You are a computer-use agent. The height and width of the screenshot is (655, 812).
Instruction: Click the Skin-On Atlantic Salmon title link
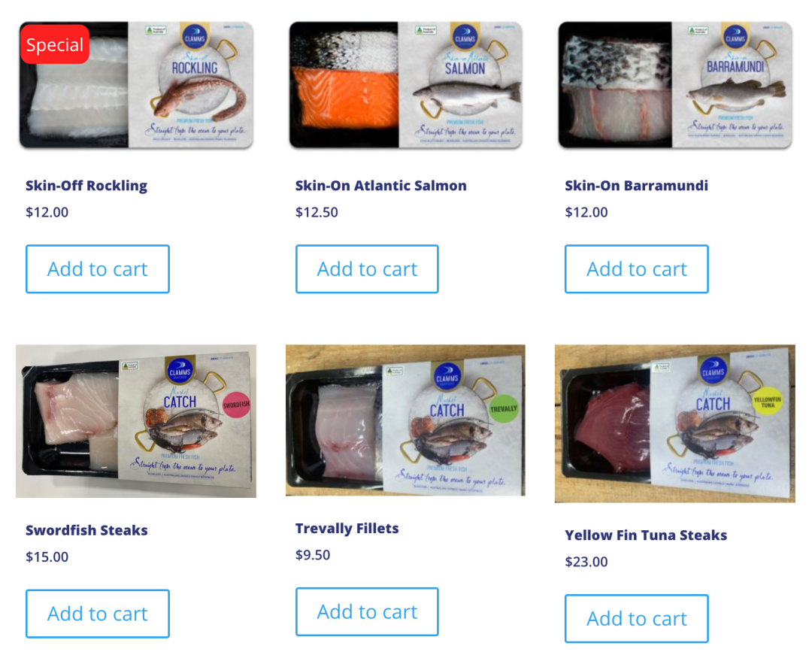tap(380, 185)
